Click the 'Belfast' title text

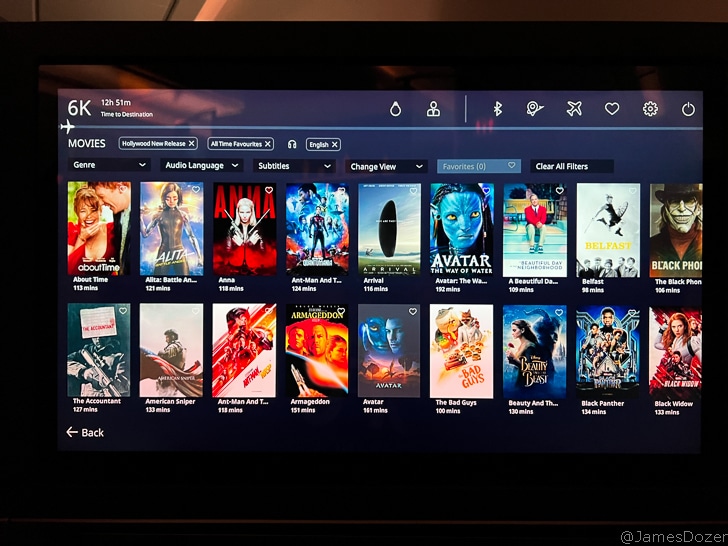coord(592,281)
